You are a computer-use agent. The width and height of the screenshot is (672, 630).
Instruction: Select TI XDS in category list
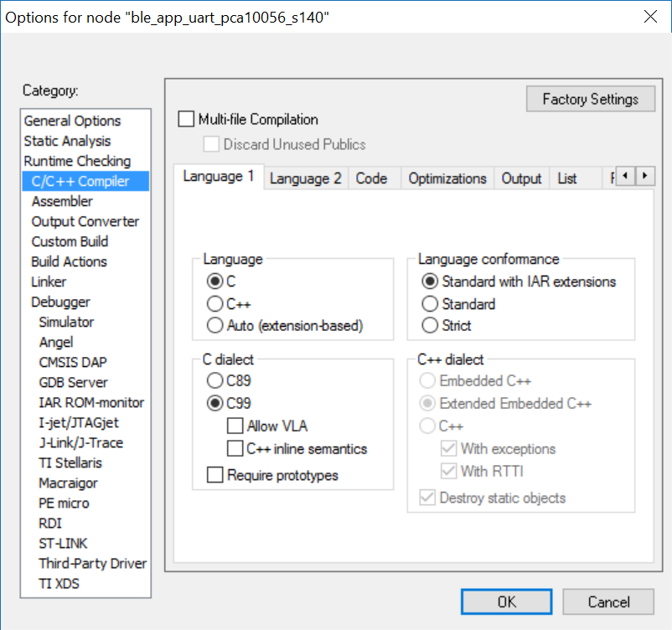coord(85,584)
